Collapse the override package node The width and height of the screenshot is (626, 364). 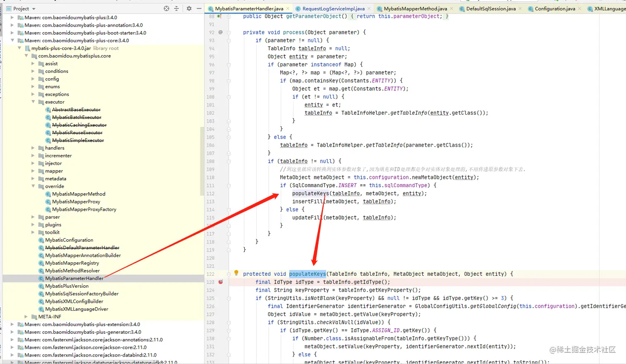(33, 186)
